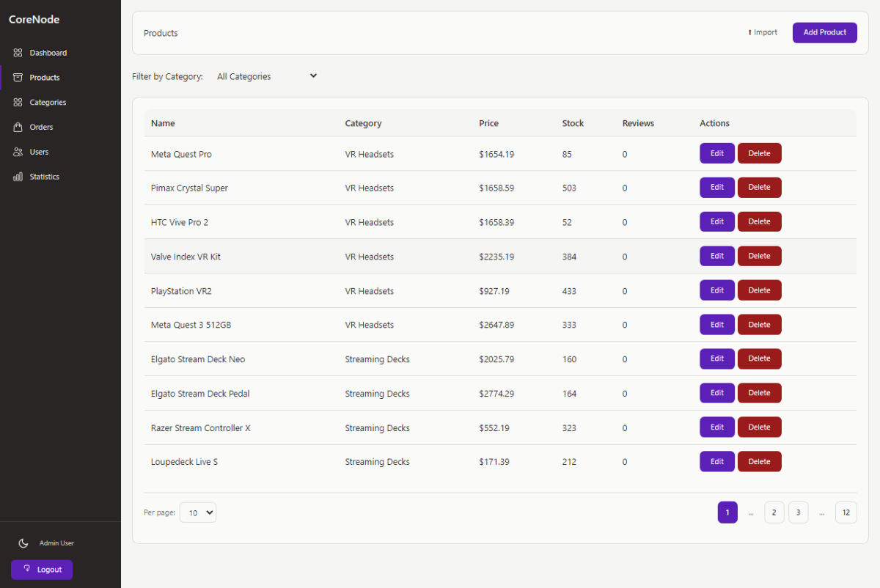Viewport: 880px width, 588px height.
Task: Click the Orders bag icon in sidebar
Action: point(18,127)
